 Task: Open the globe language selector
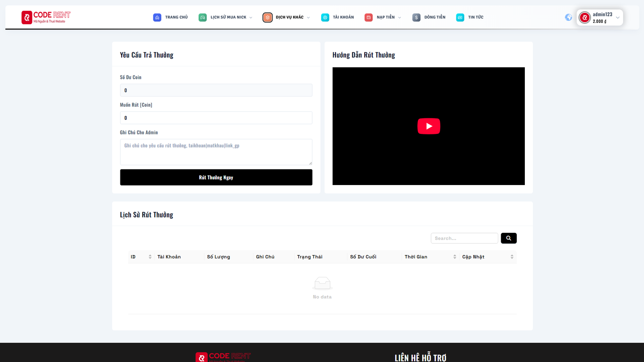point(568,17)
